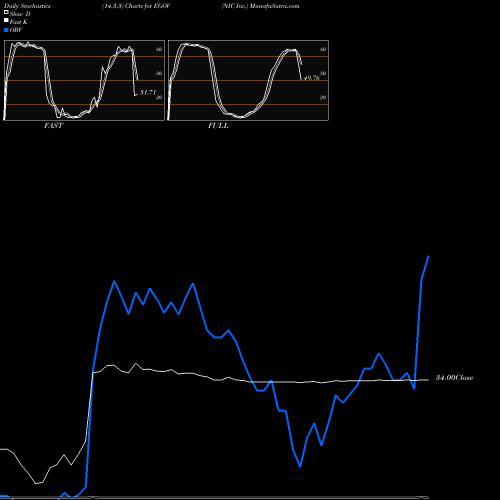
Task: Click the 'FAST' chart caption
Action: (53, 126)
